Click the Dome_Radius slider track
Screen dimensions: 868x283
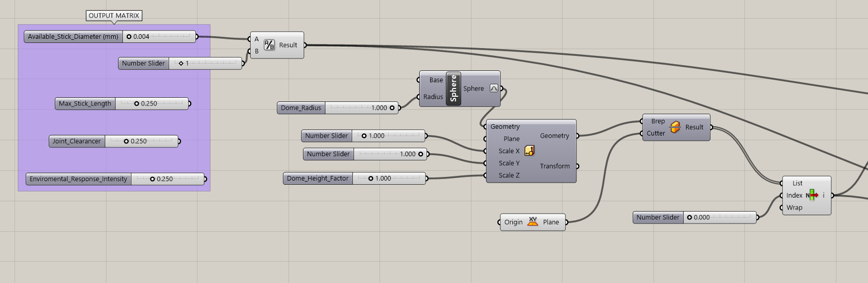click(x=361, y=108)
